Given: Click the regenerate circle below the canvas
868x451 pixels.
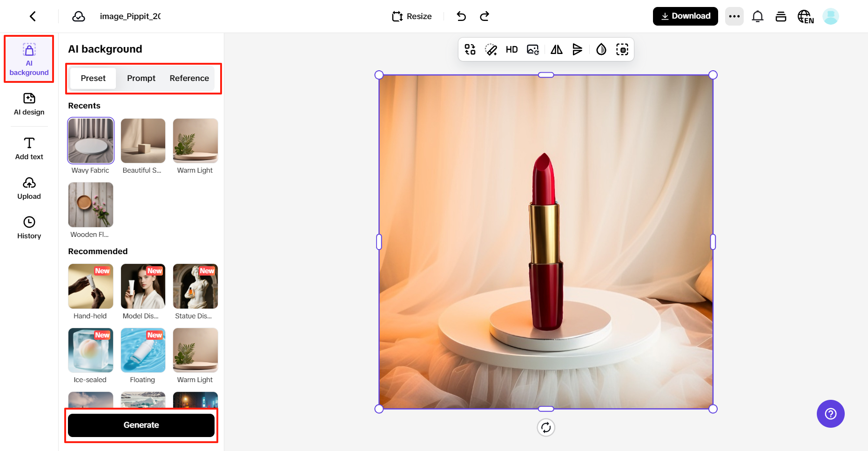Looking at the screenshot, I should click(x=546, y=427).
